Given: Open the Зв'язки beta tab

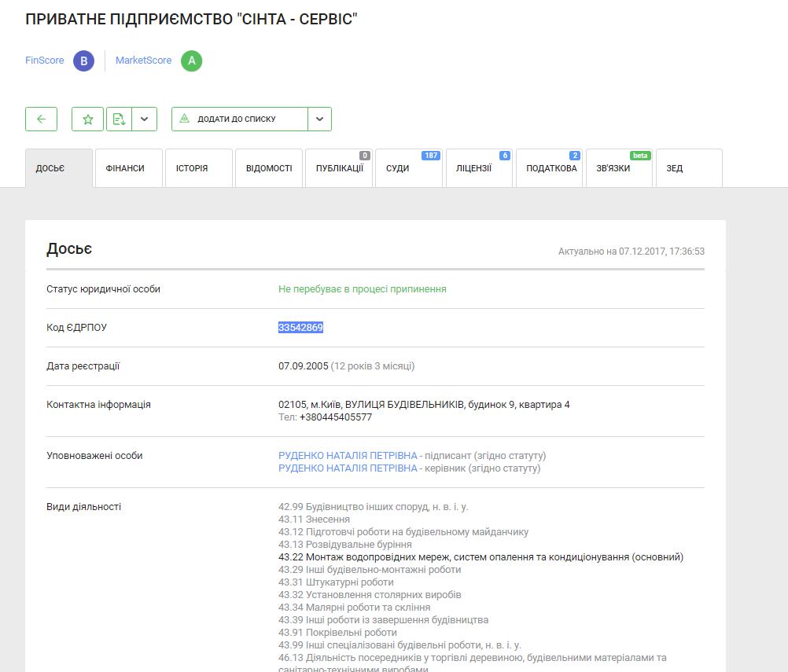Looking at the screenshot, I should [618, 168].
